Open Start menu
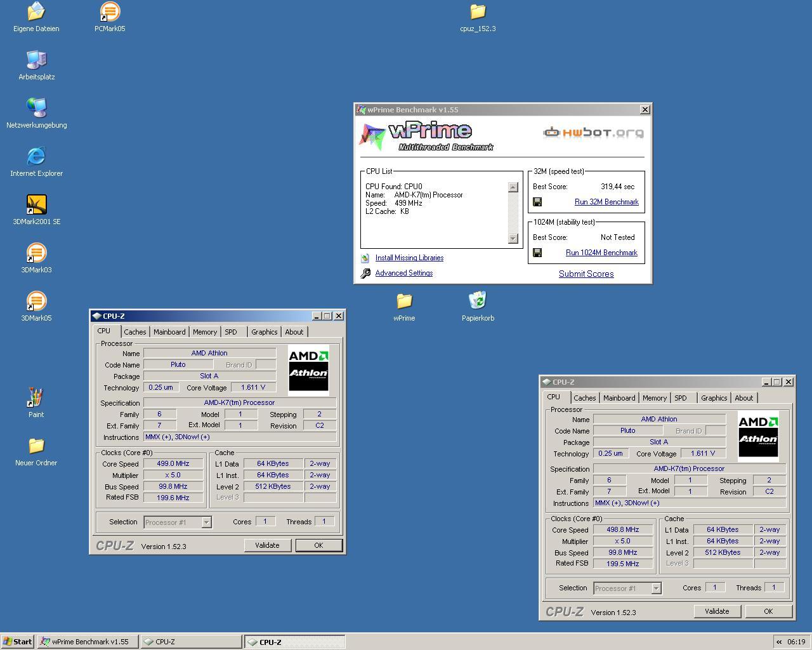812x650 pixels. 18,642
